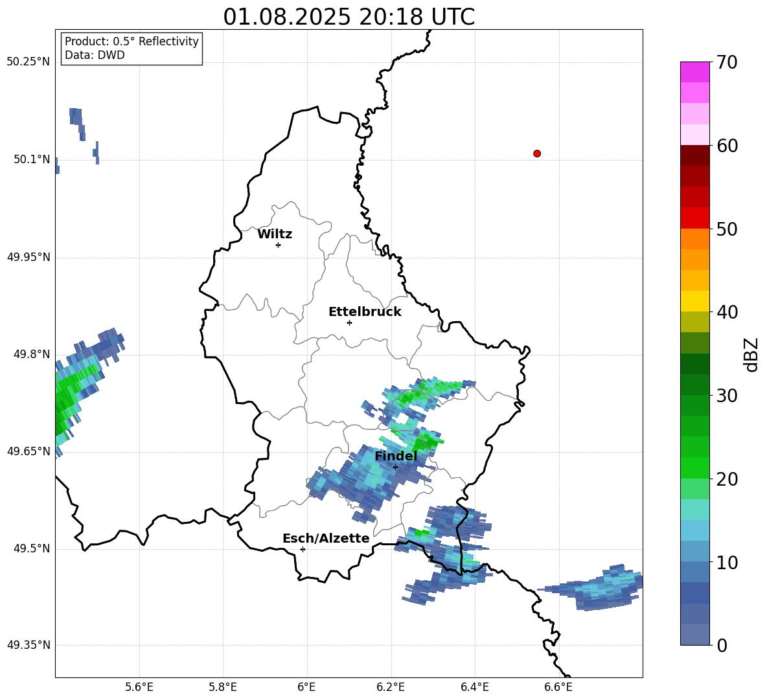Select the Ettelbruck city label
Viewport: 767px width, 700px height.
pyautogui.click(x=365, y=312)
